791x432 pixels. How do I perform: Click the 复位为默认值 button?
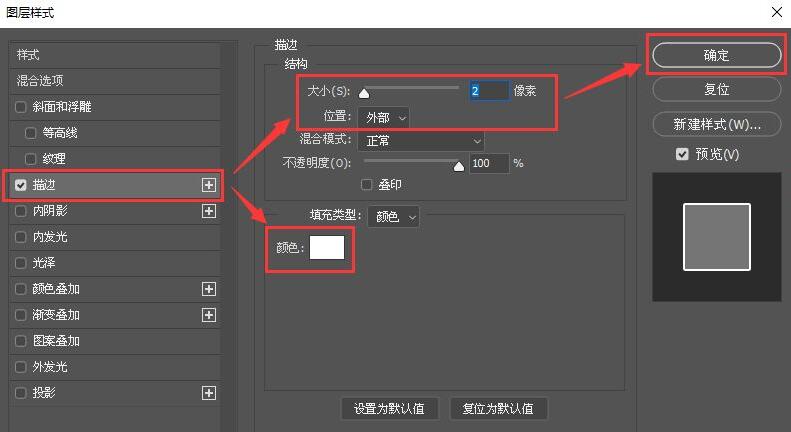click(498, 408)
